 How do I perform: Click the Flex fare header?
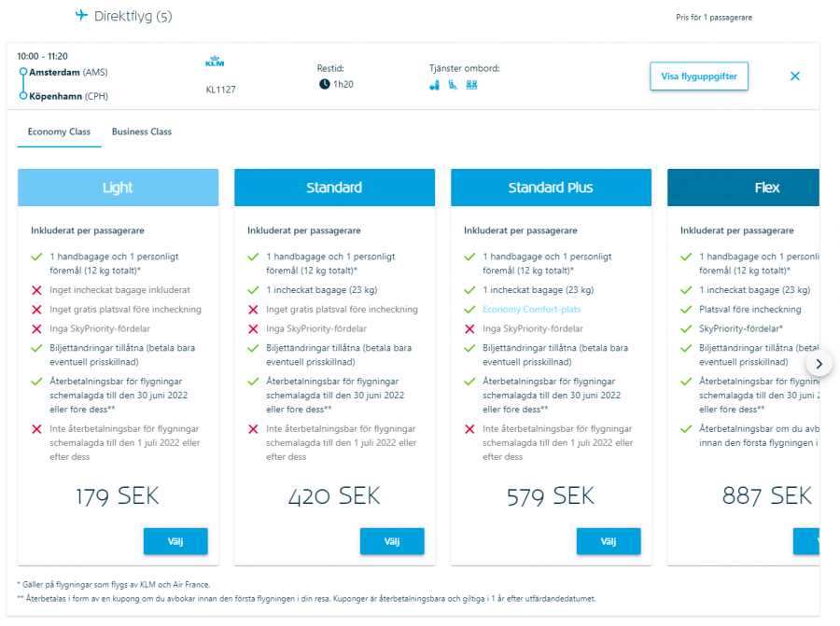(766, 188)
